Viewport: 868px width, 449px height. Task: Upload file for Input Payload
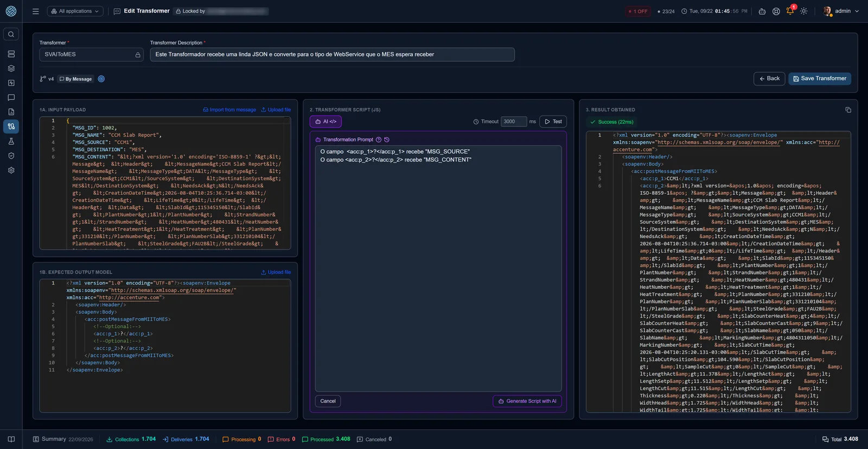pyautogui.click(x=276, y=110)
